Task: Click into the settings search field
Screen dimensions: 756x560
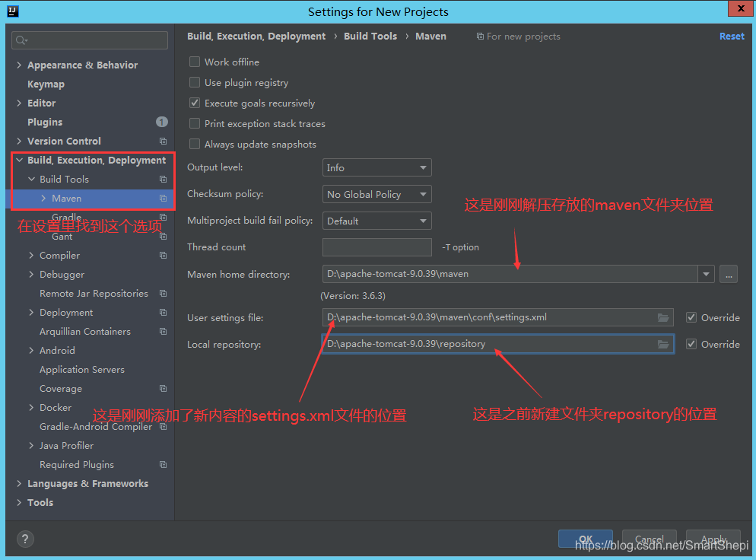Action: pos(90,40)
